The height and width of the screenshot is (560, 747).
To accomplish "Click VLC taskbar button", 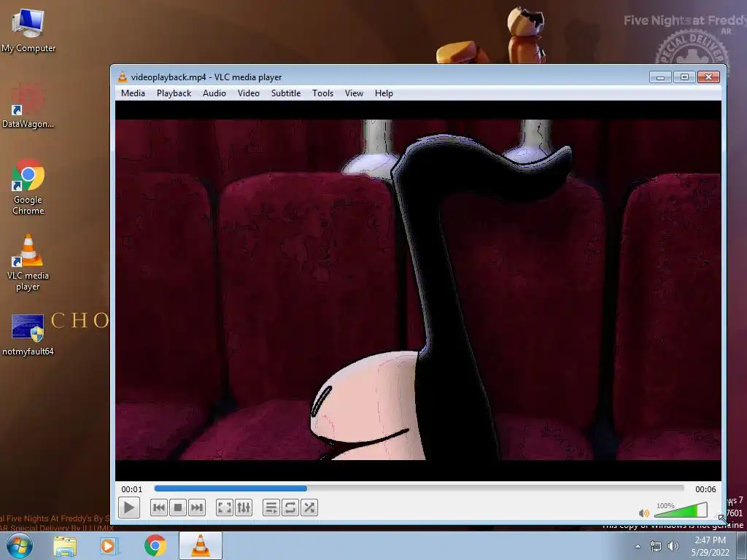I will click(x=201, y=545).
